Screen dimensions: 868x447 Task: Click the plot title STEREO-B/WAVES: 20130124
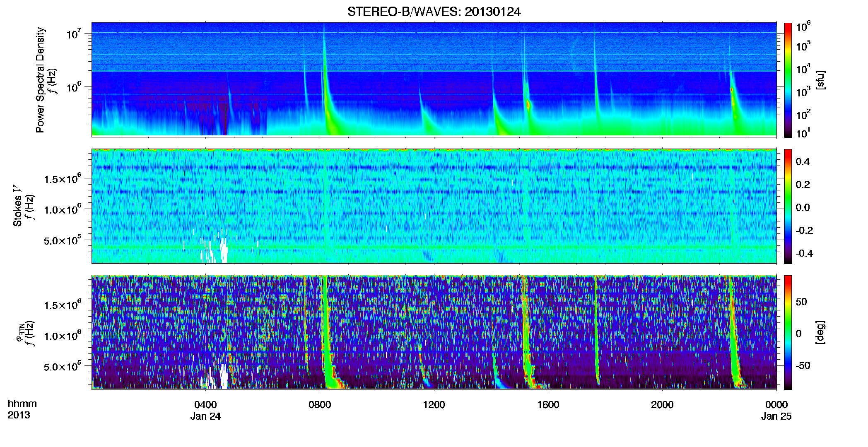pyautogui.click(x=434, y=12)
